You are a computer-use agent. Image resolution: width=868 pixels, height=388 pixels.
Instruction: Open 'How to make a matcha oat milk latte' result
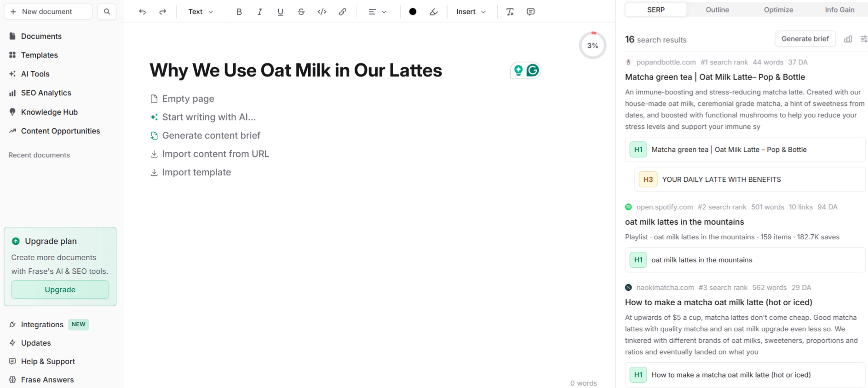click(x=719, y=302)
